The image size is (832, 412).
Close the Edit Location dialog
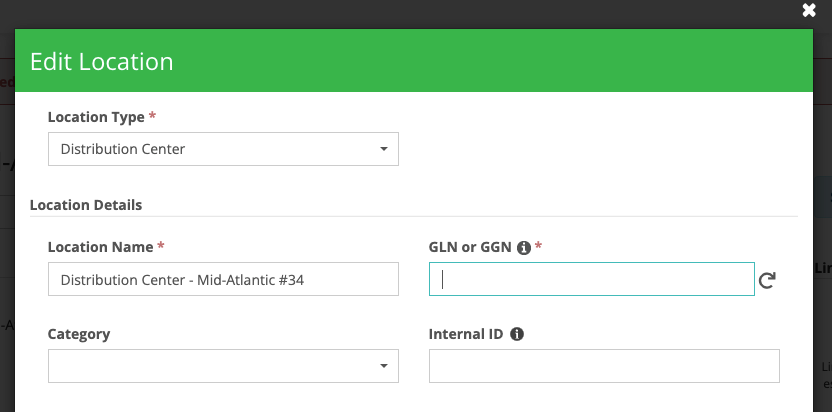[809, 10]
